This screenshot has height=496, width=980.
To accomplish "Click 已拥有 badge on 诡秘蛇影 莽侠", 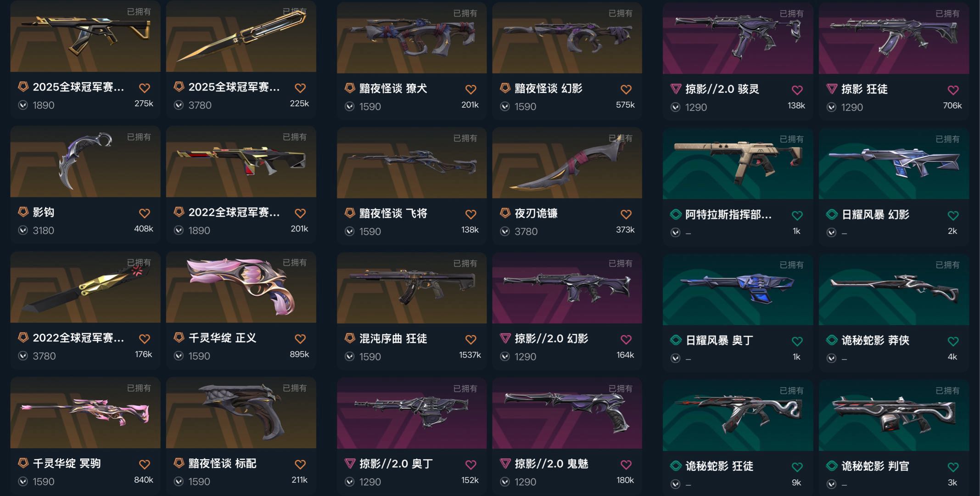I will pos(947,265).
